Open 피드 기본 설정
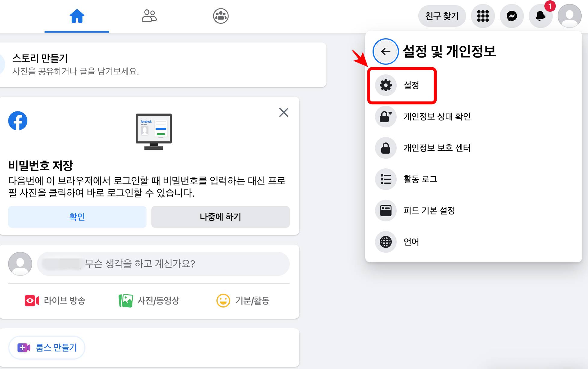Viewport: 588px width, 369px height. pos(429,211)
